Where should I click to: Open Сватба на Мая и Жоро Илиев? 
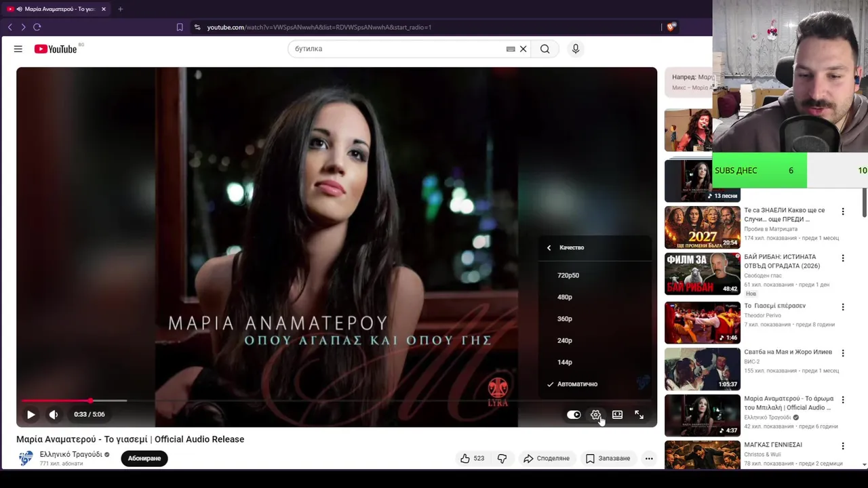(x=788, y=352)
